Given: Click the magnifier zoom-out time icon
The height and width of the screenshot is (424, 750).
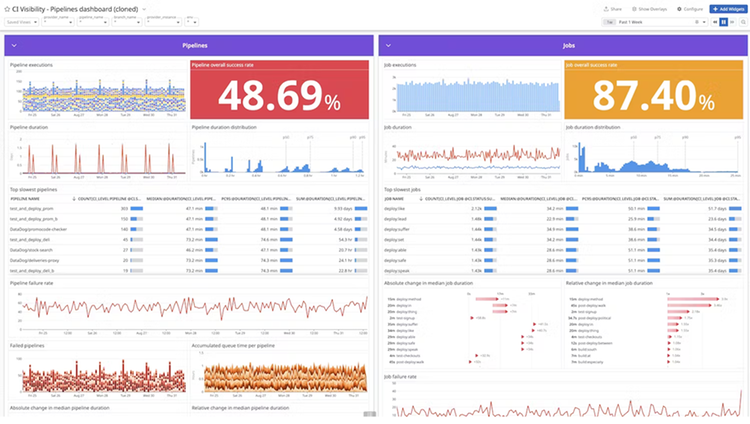Looking at the screenshot, I should point(743,22).
